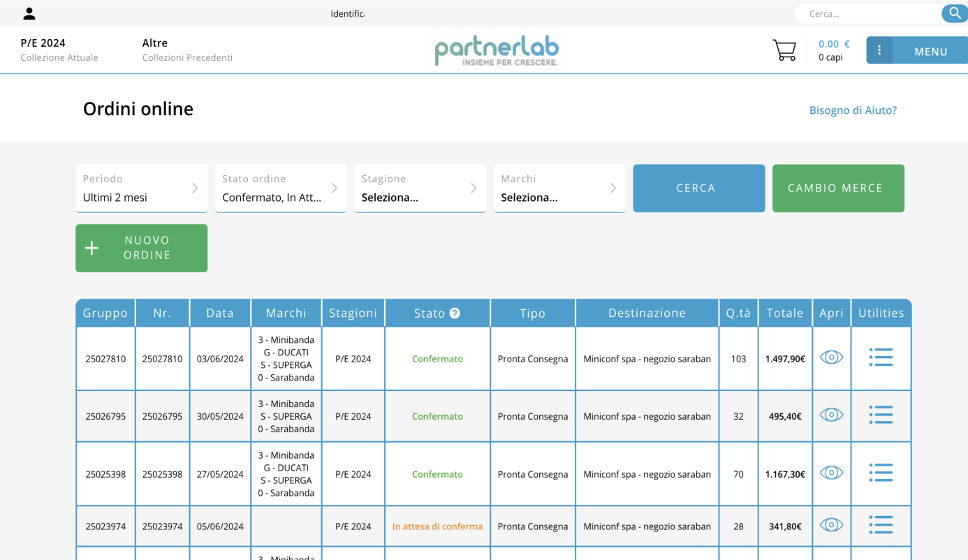View order 25026795 with eye icon
This screenshot has height=560, width=968.
pos(831,415)
